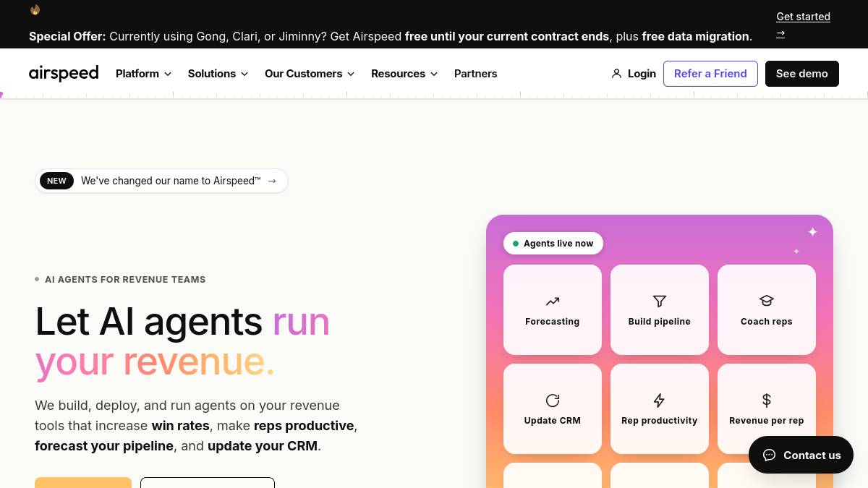The width and height of the screenshot is (868, 488).
Task: Open the Contact us chat widget
Action: point(801,455)
